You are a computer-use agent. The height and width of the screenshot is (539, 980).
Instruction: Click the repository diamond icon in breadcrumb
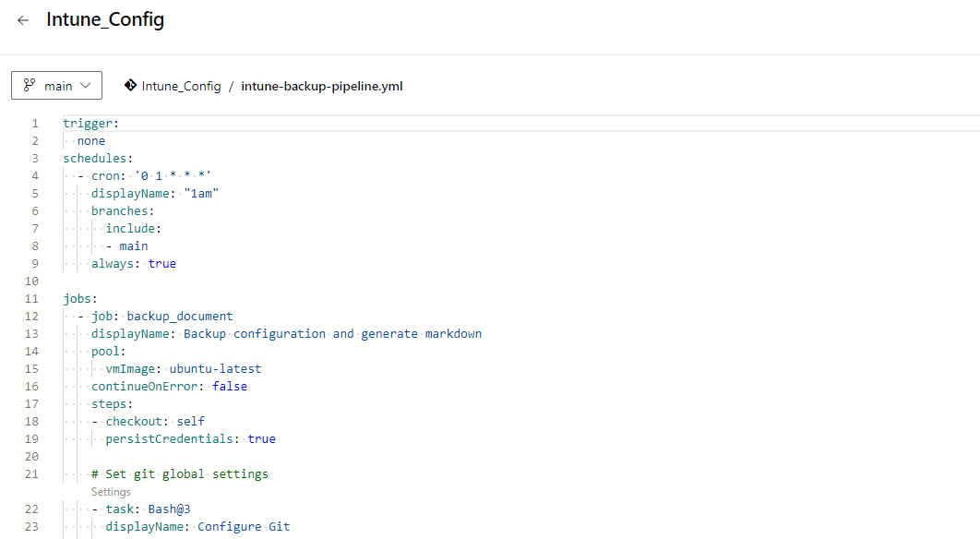(x=131, y=86)
